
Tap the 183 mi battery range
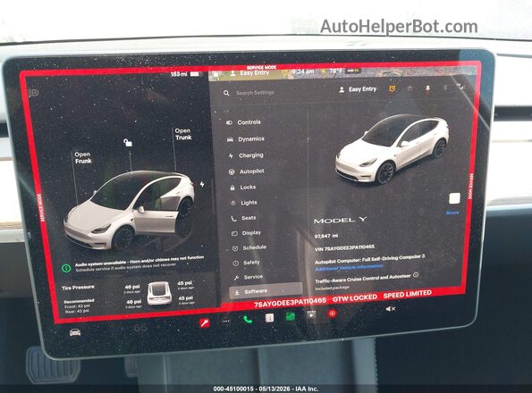click(x=178, y=74)
